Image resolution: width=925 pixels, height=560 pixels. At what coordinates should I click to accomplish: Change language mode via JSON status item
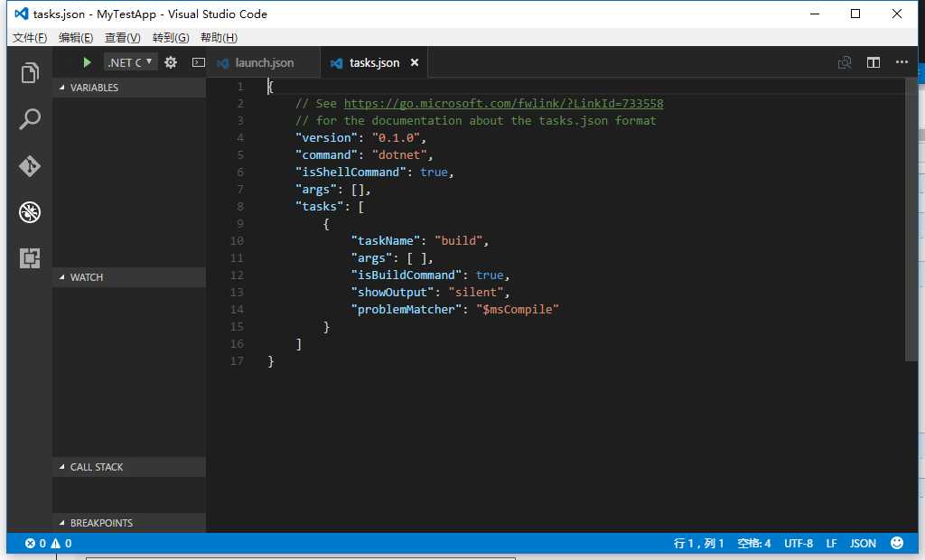tap(863, 543)
